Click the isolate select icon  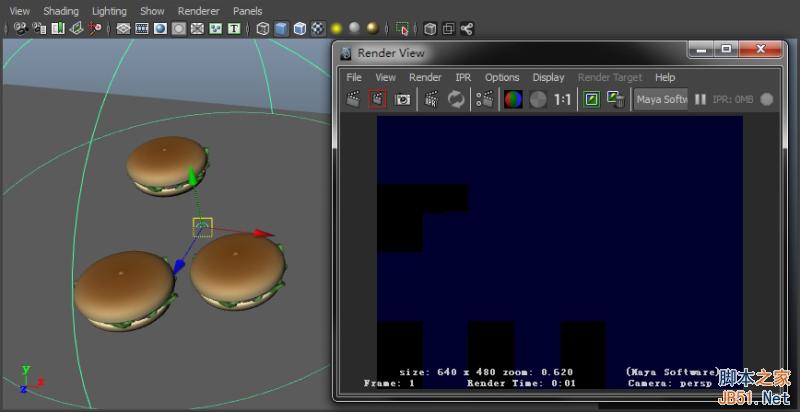click(x=402, y=29)
